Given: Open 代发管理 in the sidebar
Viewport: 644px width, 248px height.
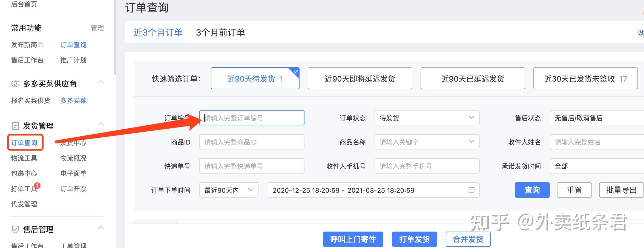Looking at the screenshot, I should pyautogui.click(x=24, y=204).
